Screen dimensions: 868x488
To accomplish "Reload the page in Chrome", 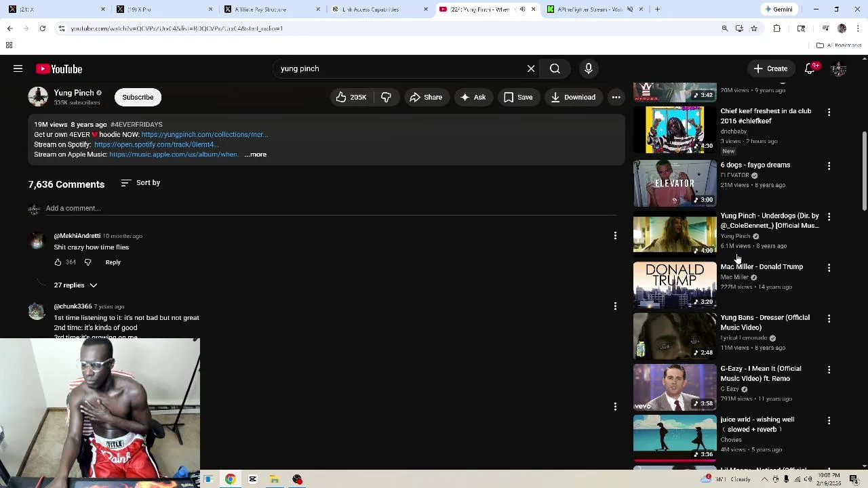I will [42, 28].
